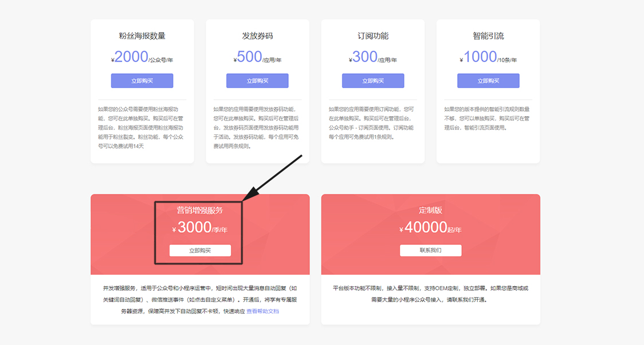Open the 查看帮助文档 link
Viewport: 644px width, 345px height.
pyautogui.click(x=263, y=311)
